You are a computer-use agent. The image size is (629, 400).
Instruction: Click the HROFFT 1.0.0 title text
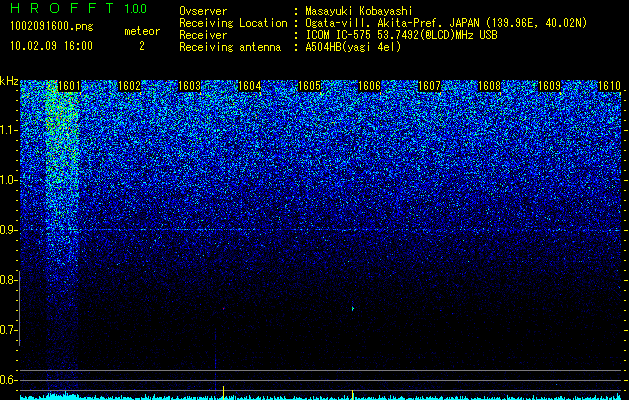[x=79, y=8]
